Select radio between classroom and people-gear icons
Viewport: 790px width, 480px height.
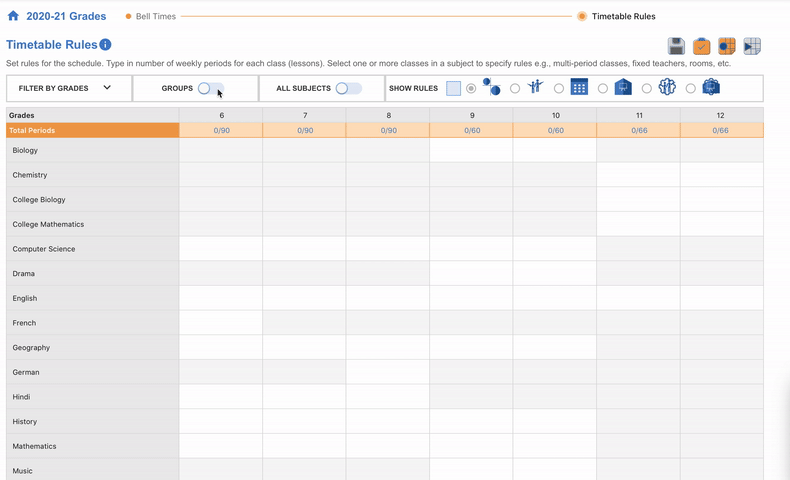(646, 89)
